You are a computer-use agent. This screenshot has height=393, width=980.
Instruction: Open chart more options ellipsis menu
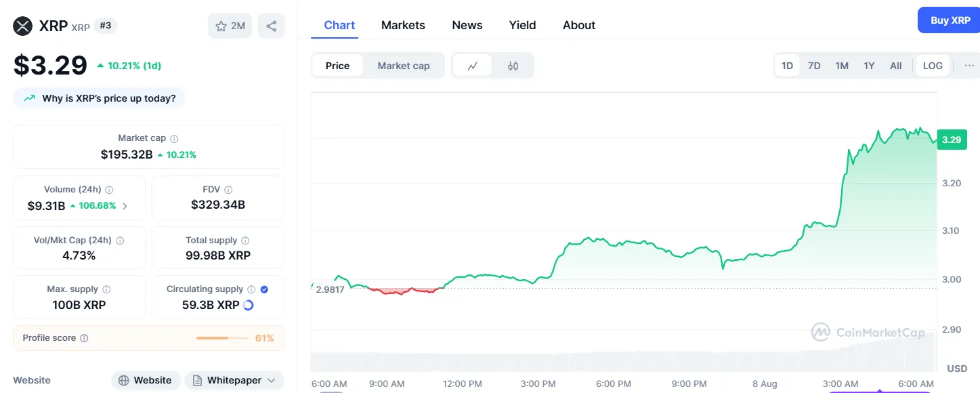969,66
